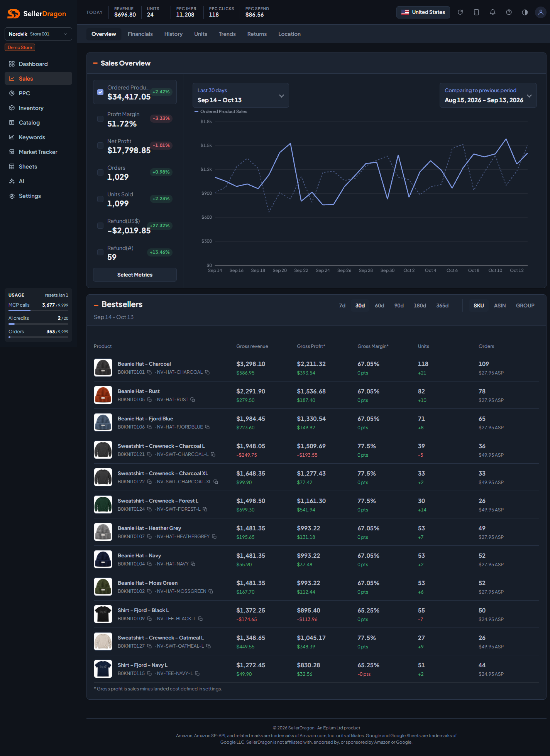Copy SKU NV-HAT-CHARCOAL

click(207, 372)
